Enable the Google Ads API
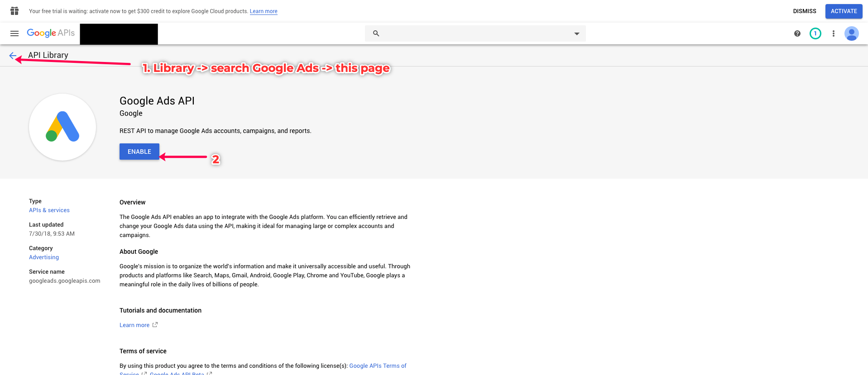The width and height of the screenshot is (868, 375). point(139,152)
